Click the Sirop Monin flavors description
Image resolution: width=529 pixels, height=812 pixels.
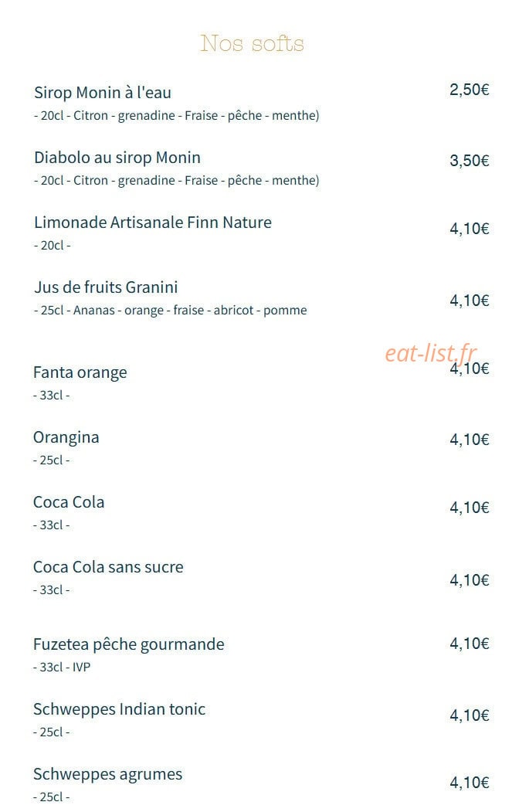(x=177, y=115)
